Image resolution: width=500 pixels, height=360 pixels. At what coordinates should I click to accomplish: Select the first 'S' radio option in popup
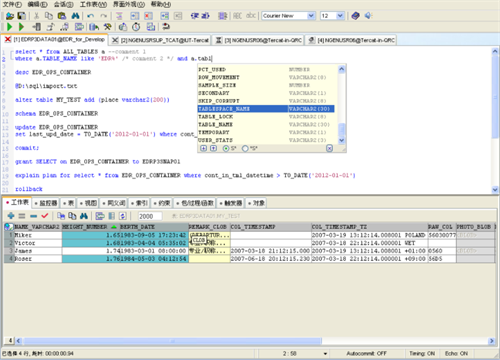(226, 148)
